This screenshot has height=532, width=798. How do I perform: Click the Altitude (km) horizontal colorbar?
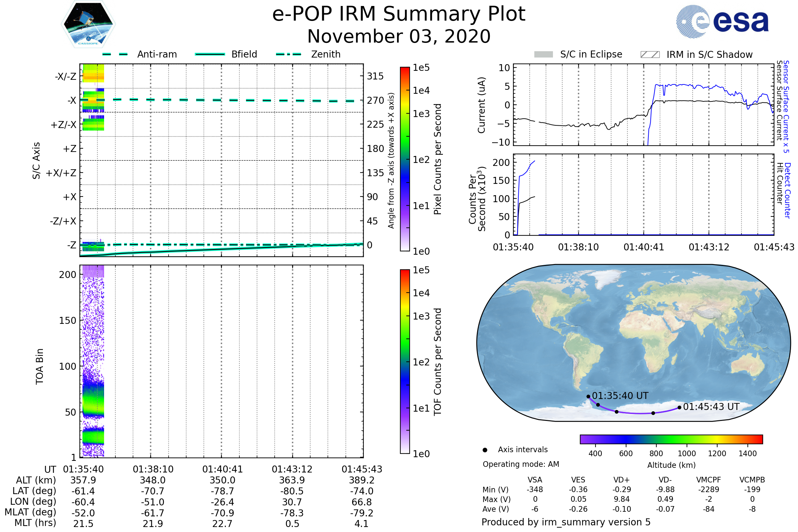[x=671, y=439]
